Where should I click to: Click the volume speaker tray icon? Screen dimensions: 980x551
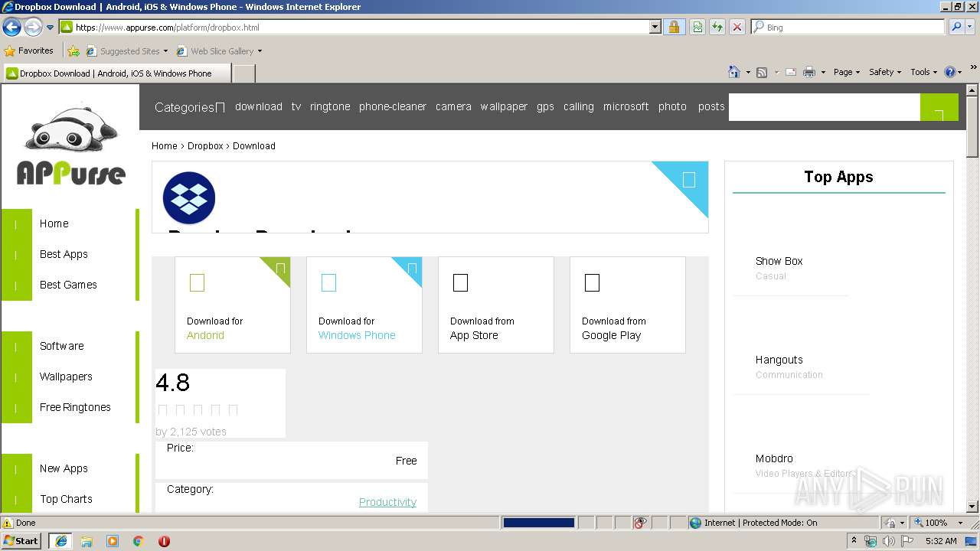pyautogui.click(x=888, y=541)
